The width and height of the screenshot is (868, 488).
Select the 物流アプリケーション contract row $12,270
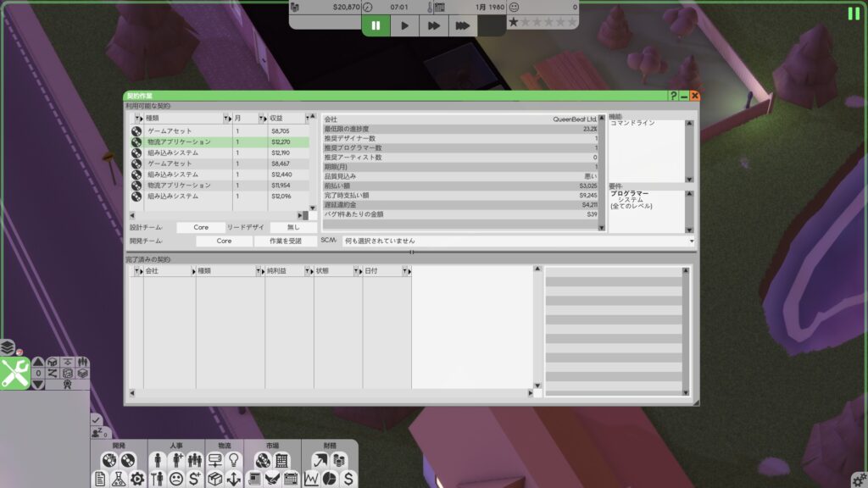(220, 142)
